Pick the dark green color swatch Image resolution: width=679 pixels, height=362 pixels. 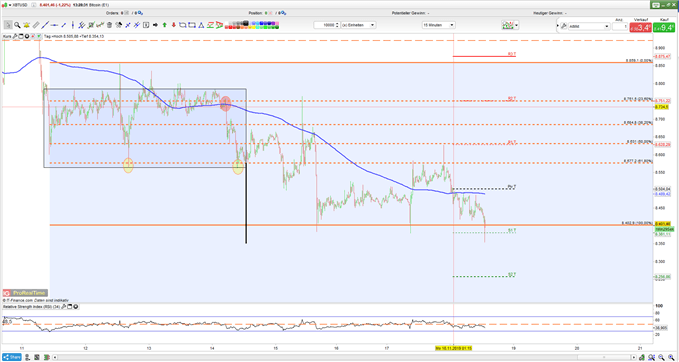(277, 27)
